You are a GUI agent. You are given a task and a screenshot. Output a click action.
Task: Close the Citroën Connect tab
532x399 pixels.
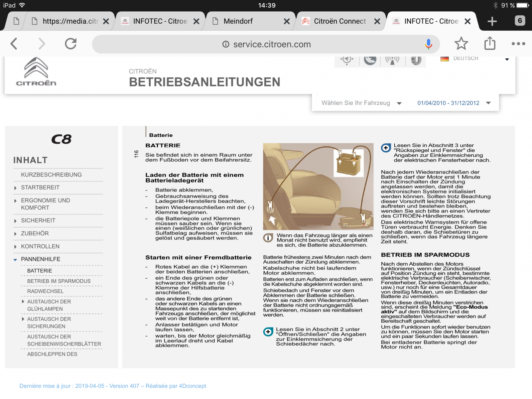pyautogui.click(x=377, y=21)
